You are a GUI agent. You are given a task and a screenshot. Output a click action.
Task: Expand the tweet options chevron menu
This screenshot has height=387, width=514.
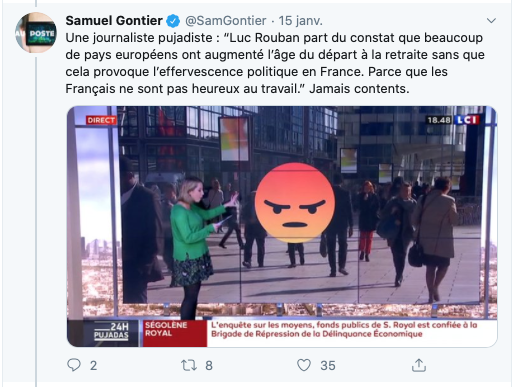[491, 21]
